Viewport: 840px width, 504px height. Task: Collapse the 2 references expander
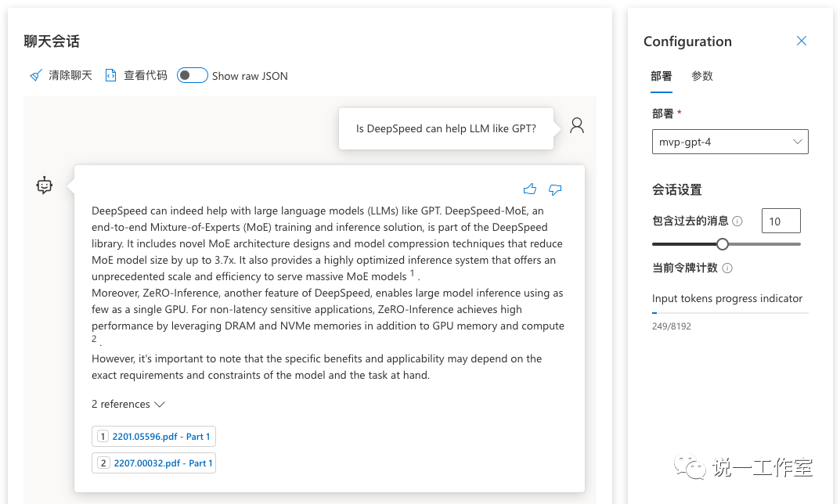(x=128, y=405)
